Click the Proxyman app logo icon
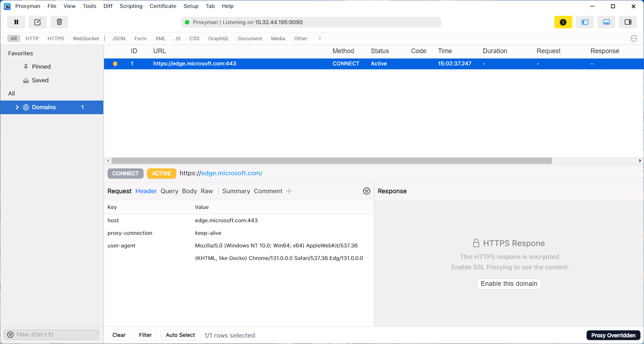 [x=7, y=6]
